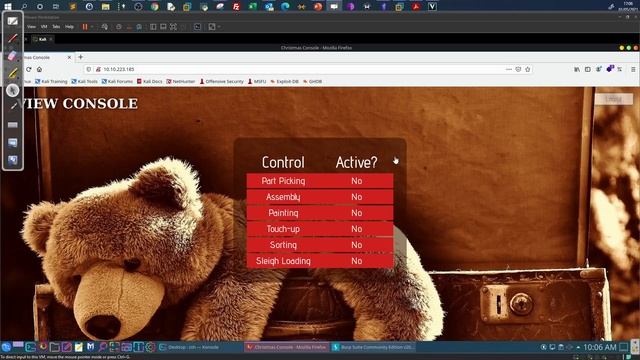Go to Firefox home page

39,69
